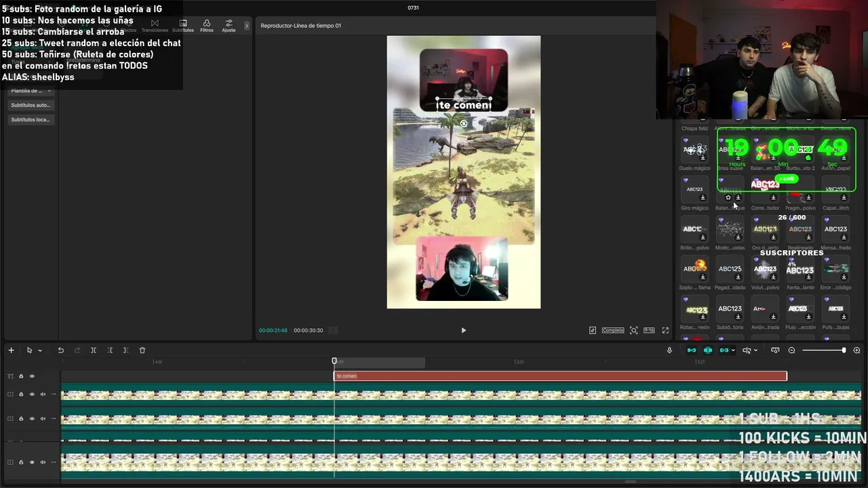Click the 'Reproductor-Línea de tiempo 01' title
Image resolution: width=868 pixels, height=488 pixels.
(301, 26)
